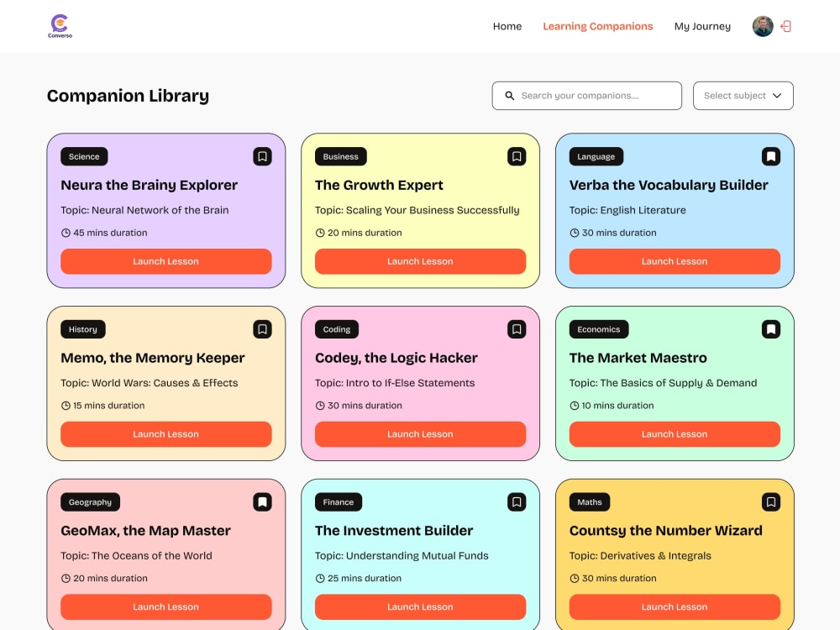Remove bookmark from Verba the Vocabulary Builder
840x630 pixels.
pos(771,156)
